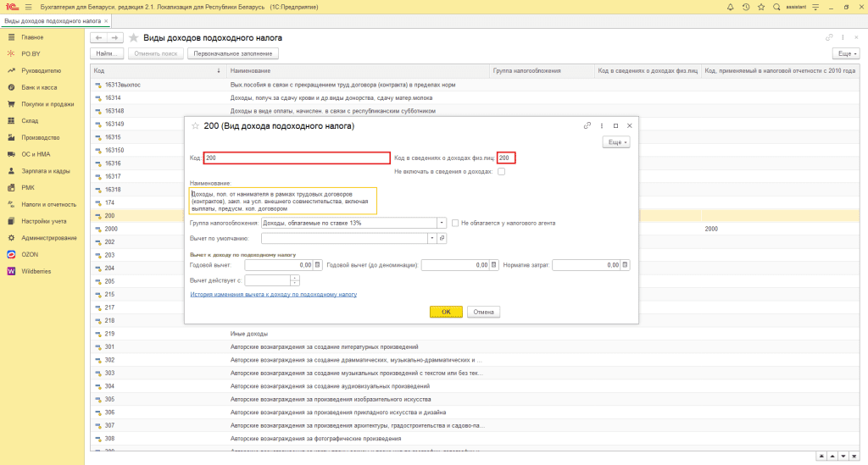Open Склад section in sidebar
Image resolution: width=868 pixels, height=465 pixels.
pyautogui.click(x=30, y=120)
